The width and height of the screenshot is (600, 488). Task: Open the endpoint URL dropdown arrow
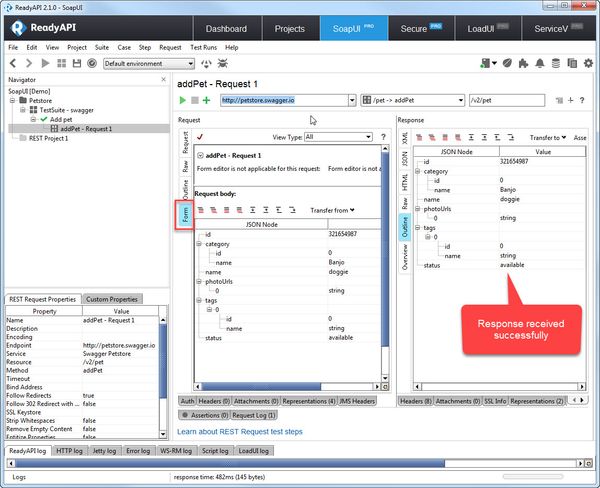352,100
